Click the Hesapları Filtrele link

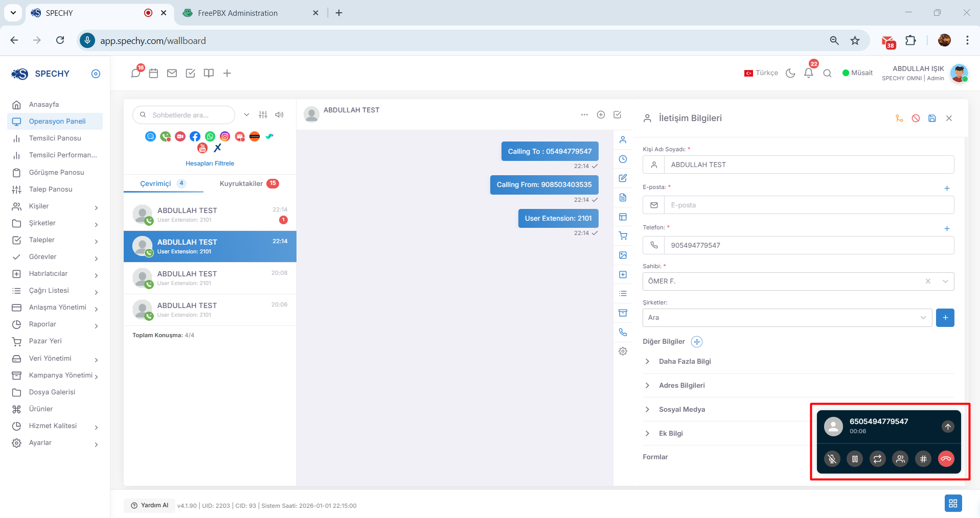tap(210, 163)
